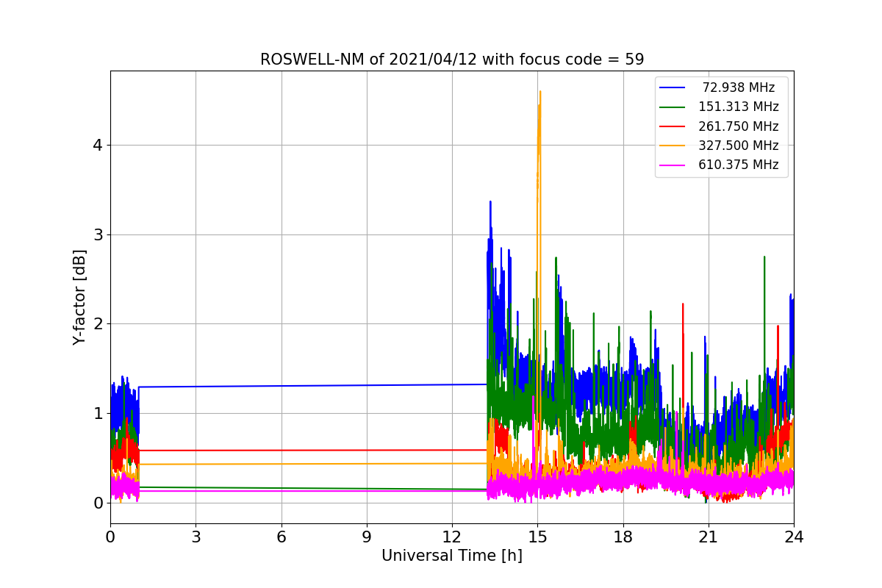Viewport: 882px width, 588px height.
Task: Select the 610.375 MHz legend label
Action: tap(739, 165)
